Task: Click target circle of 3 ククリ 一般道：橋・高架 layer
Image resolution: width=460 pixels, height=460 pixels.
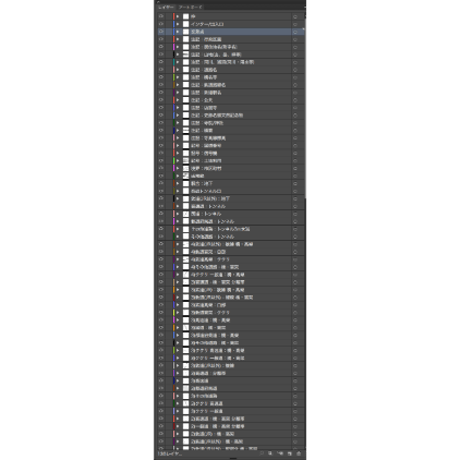Action: click(x=295, y=358)
